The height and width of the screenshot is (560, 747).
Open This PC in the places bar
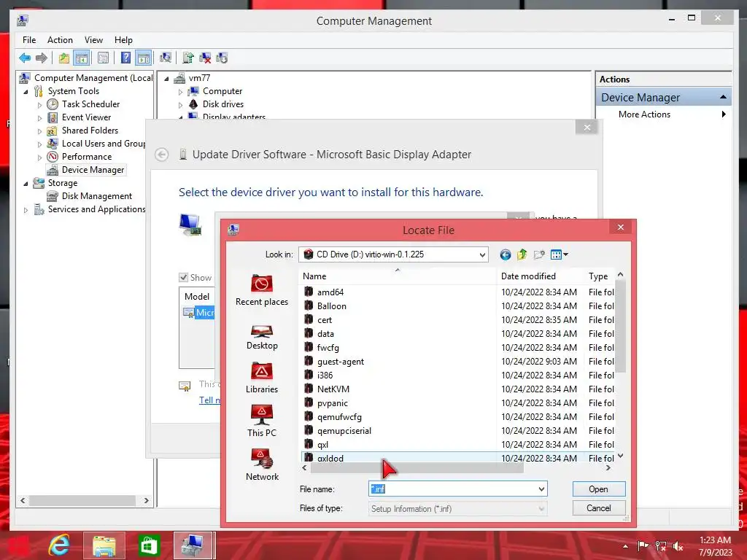point(262,421)
